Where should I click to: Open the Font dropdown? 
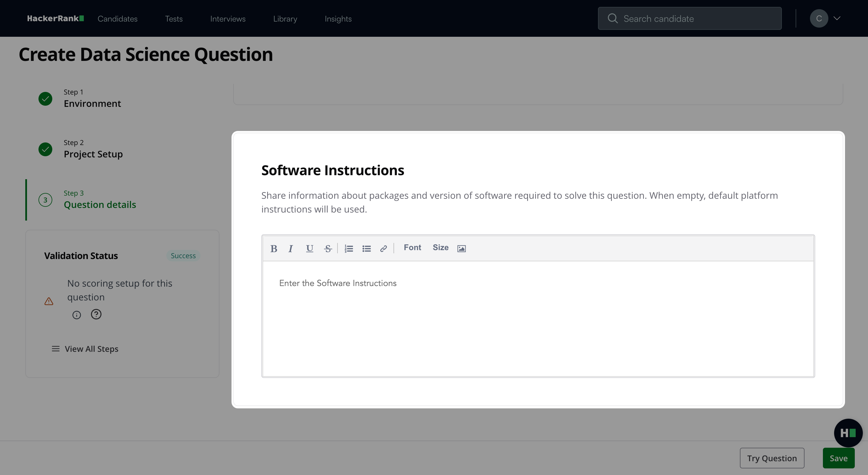tap(412, 248)
